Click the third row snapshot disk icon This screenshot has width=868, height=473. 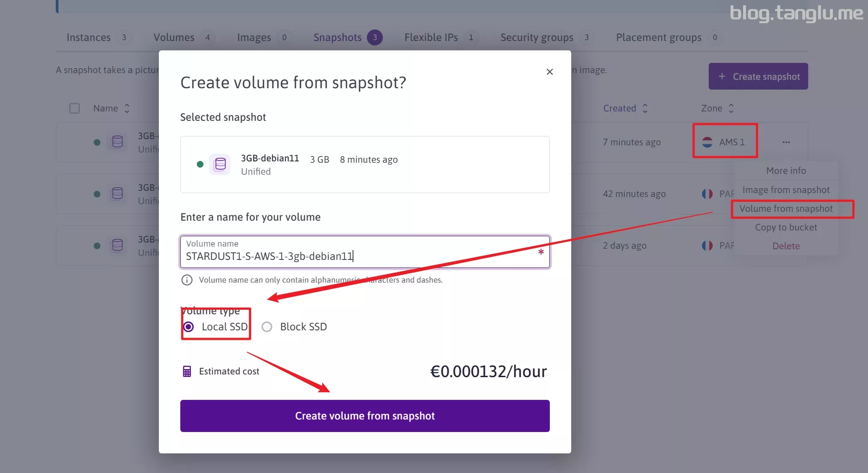pyautogui.click(x=117, y=246)
